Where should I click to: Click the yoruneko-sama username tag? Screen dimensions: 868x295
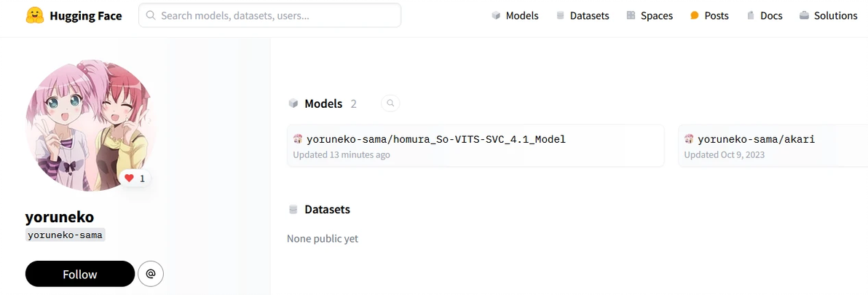click(x=66, y=235)
